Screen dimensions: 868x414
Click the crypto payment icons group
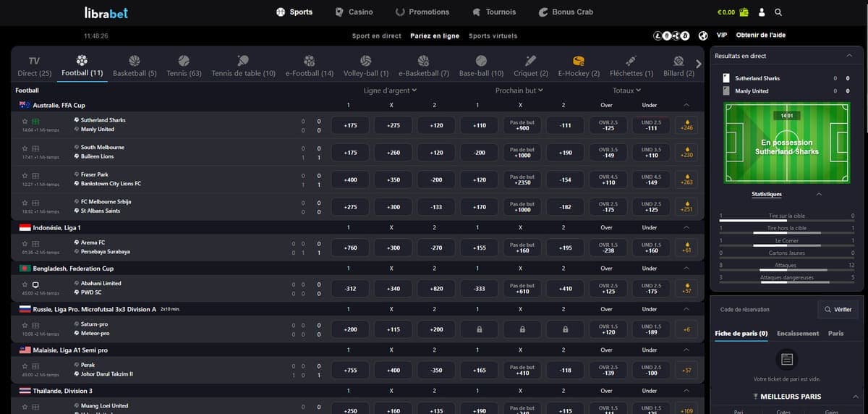(x=671, y=35)
